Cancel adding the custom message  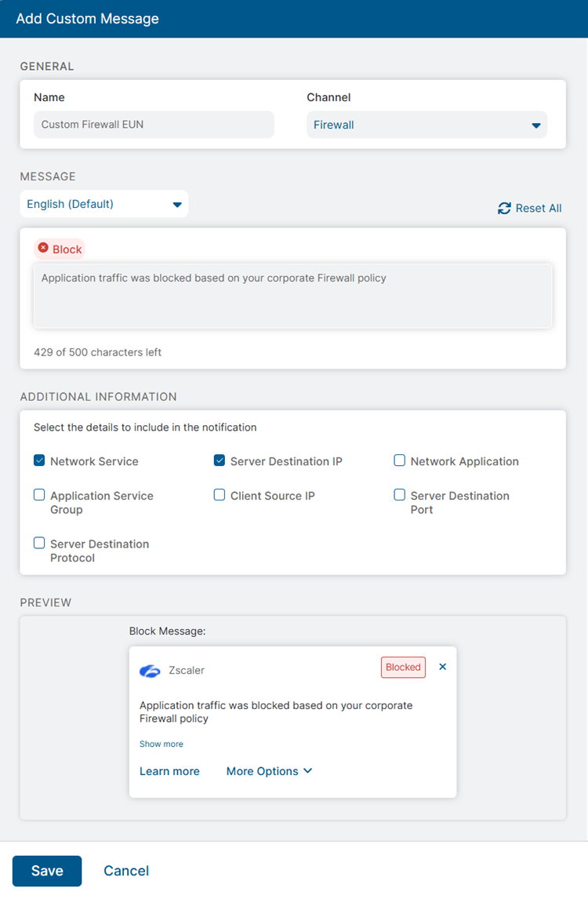click(126, 871)
